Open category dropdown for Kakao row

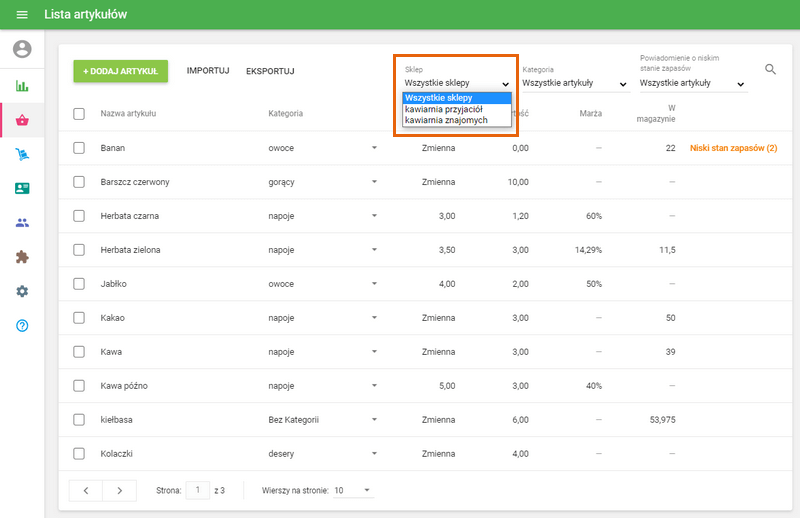[374, 318]
